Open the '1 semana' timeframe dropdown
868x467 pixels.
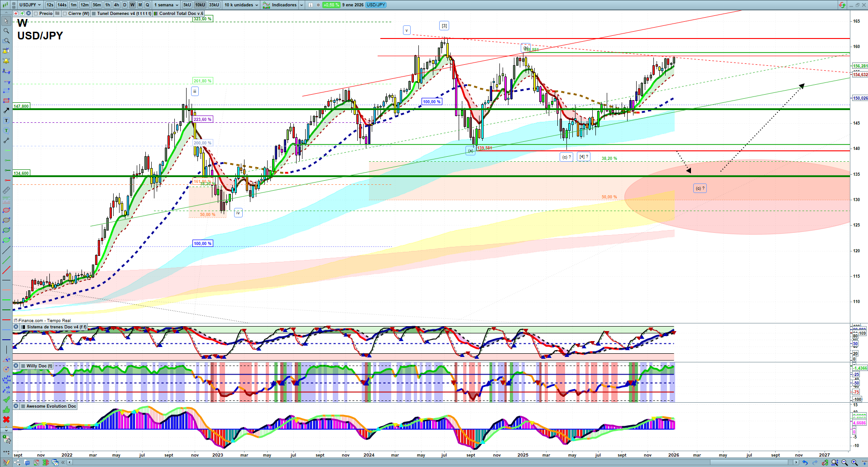tap(166, 5)
